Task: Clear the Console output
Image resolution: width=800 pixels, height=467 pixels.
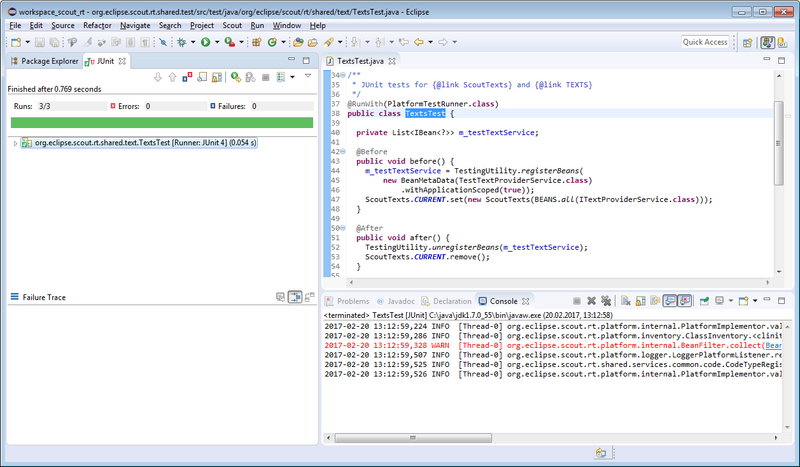Action: point(626,301)
